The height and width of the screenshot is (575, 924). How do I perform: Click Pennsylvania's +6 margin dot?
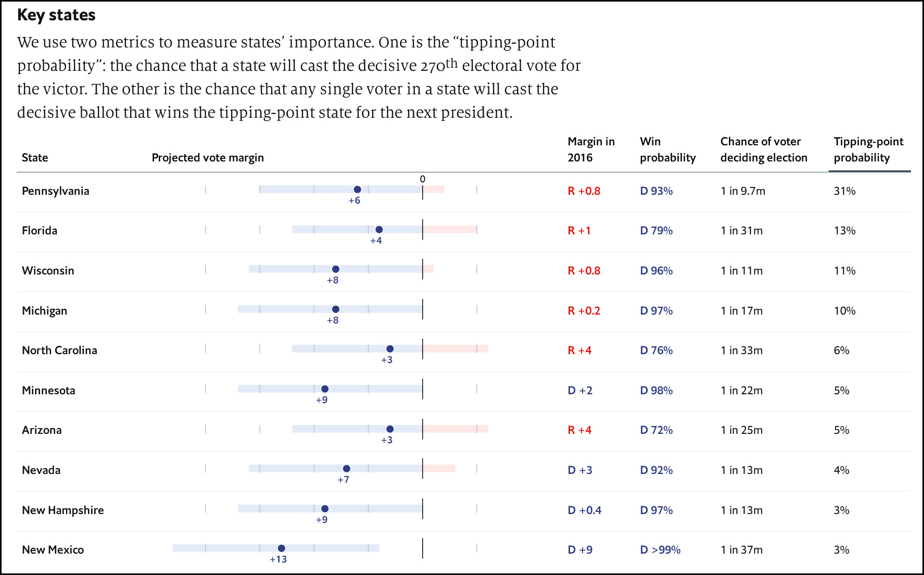coord(357,190)
